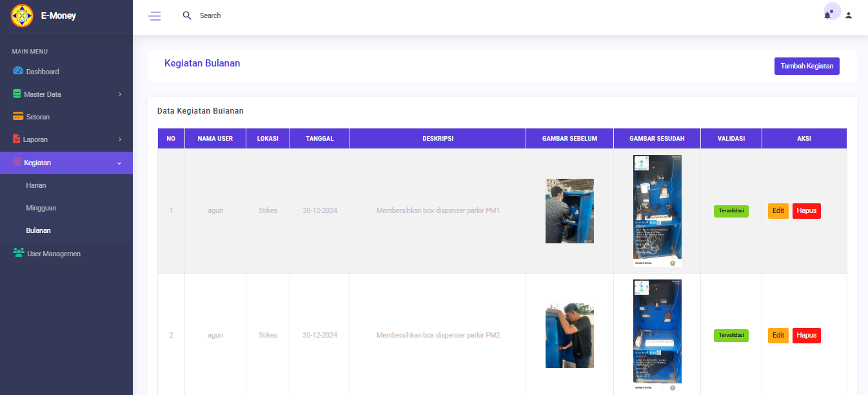Open the user profile icon
This screenshot has height=395, width=868.
coord(849,15)
